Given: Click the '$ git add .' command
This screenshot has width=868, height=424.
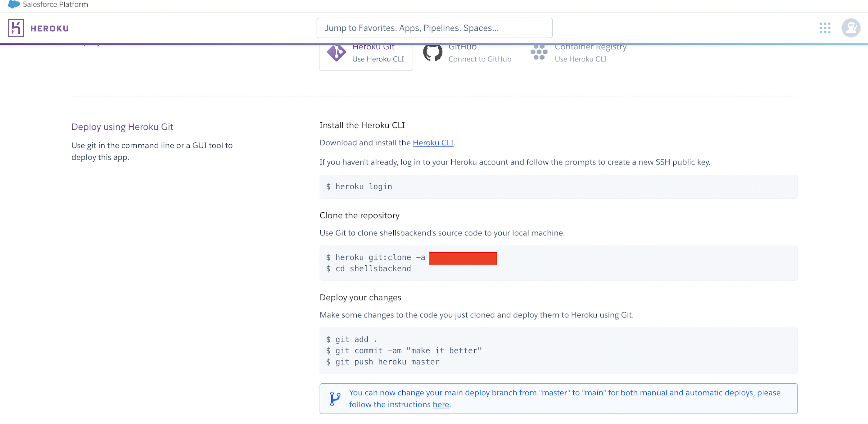Looking at the screenshot, I should tap(351, 340).
